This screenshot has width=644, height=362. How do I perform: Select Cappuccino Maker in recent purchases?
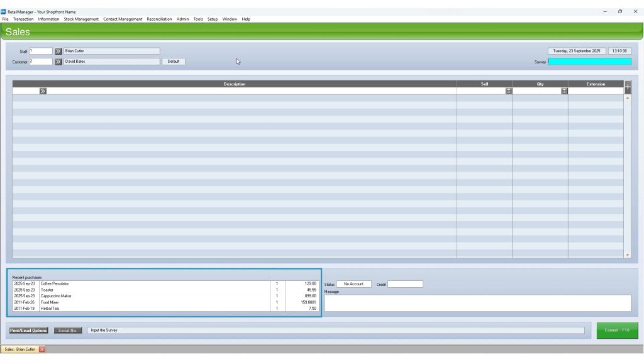[56, 296]
